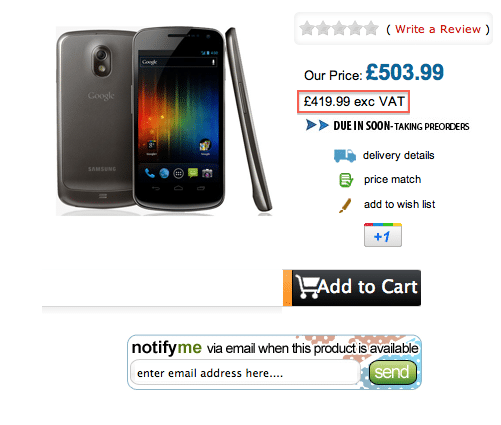Click the blue arrows before Due In Soon

(317, 125)
